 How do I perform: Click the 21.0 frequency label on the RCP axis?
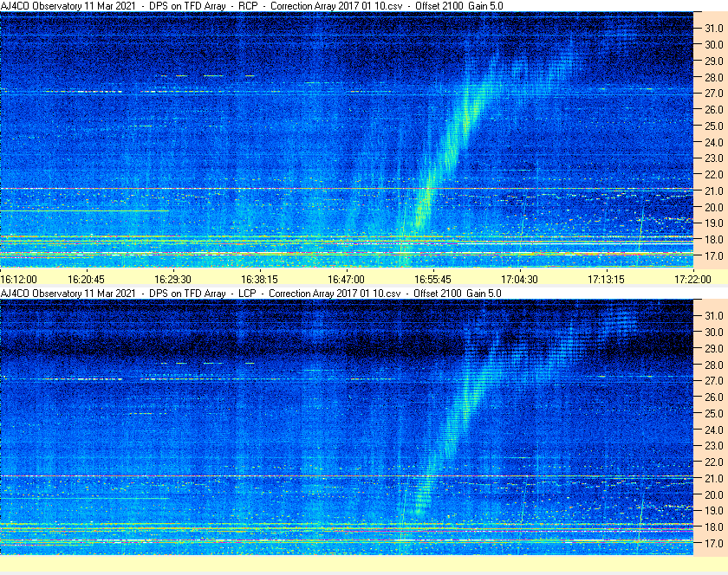coord(714,191)
